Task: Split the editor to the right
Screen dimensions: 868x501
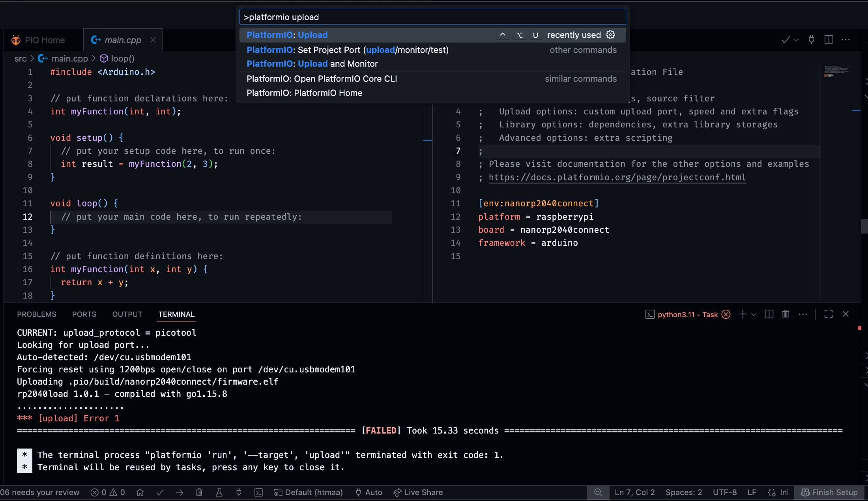Action: (829, 39)
